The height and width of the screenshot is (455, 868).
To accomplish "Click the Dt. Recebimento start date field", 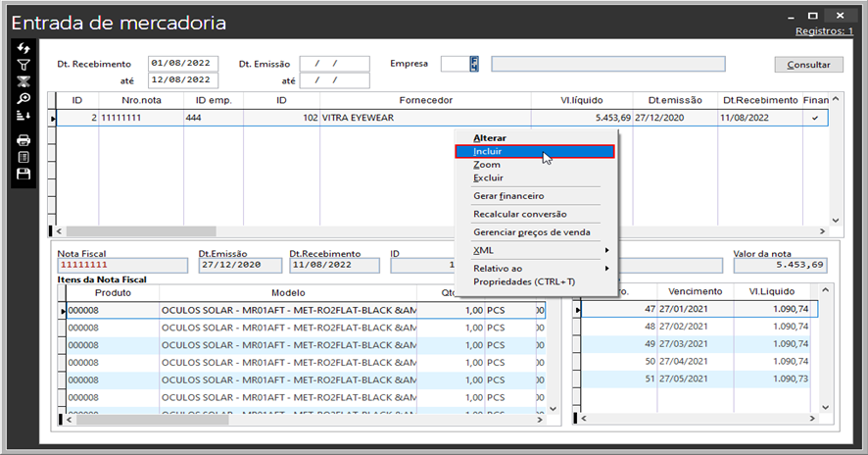I will pos(183,64).
